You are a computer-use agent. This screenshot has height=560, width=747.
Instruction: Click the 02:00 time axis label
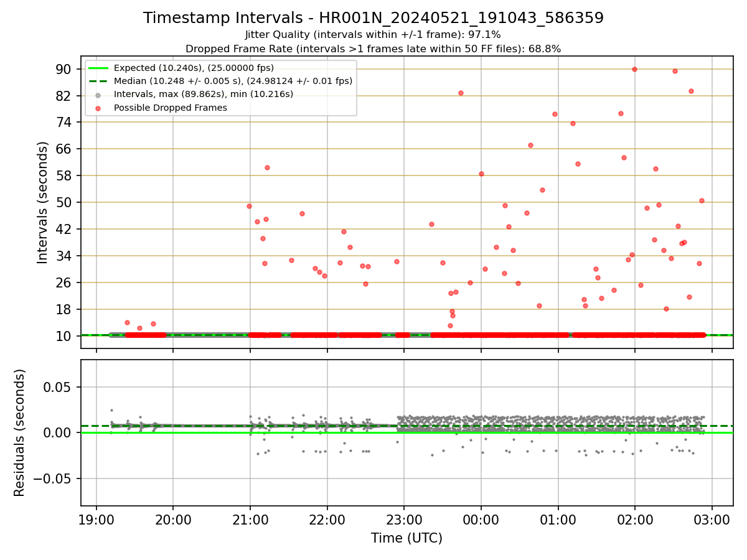point(635,520)
